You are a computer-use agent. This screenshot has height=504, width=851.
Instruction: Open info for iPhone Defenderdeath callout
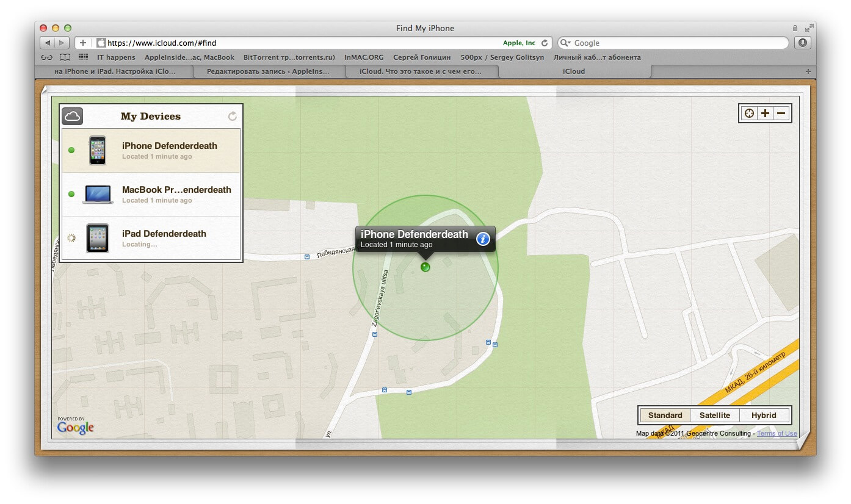[483, 239]
